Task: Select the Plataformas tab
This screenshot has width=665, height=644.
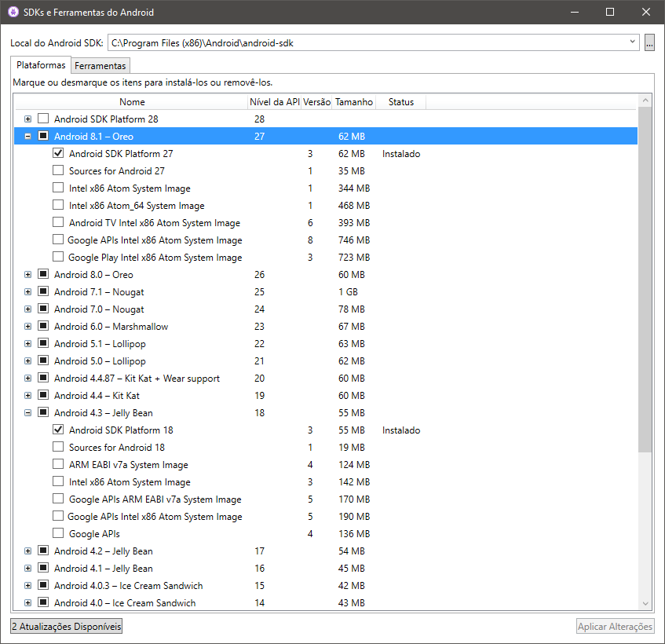Action: (41, 65)
